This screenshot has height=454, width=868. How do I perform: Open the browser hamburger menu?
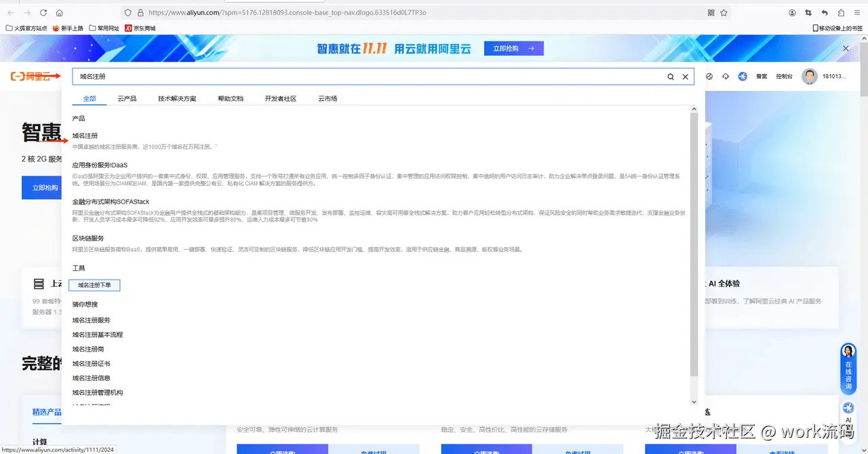tap(856, 12)
